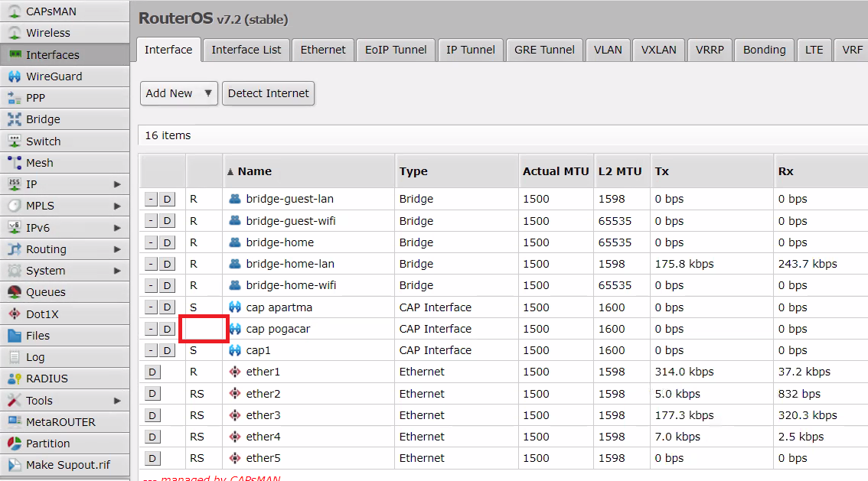Open the Mesh icon
The width and height of the screenshot is (868, 481).
click(x=15, y=163)
